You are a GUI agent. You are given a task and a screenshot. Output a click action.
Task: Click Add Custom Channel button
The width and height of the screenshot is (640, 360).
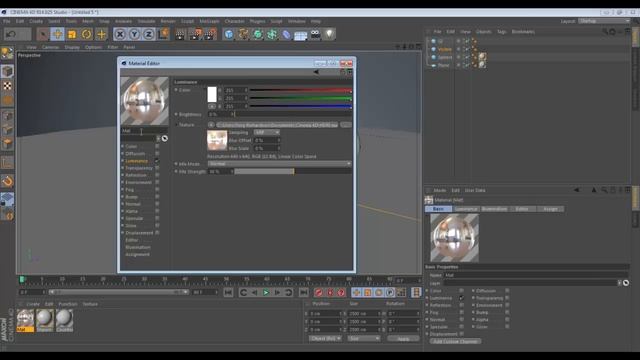click(x=455, y=341)
